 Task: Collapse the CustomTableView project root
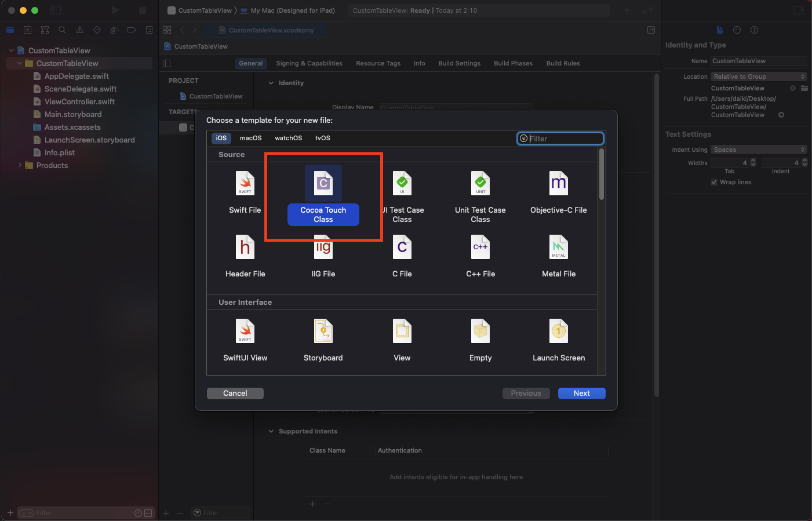(x=11, y=50)
